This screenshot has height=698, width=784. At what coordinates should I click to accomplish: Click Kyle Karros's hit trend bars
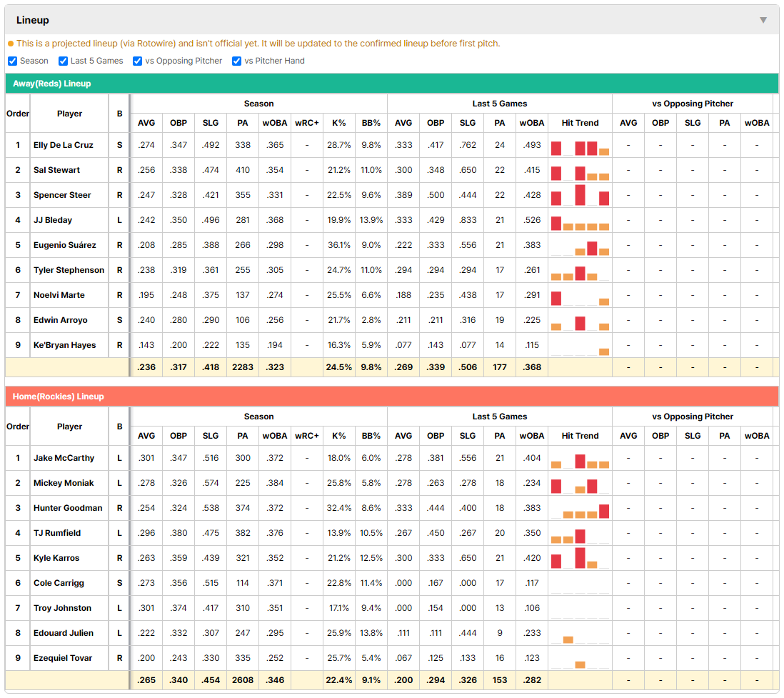click(x=580, y=558)
